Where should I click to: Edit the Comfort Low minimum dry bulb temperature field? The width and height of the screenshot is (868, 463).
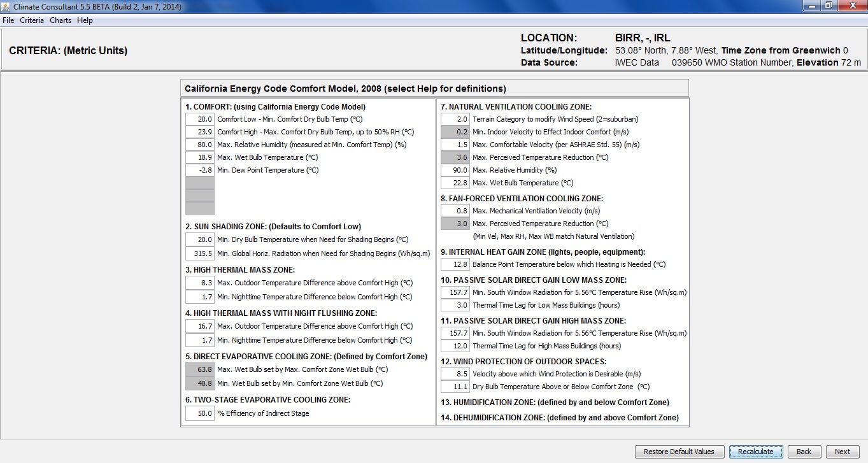[200, 119]
